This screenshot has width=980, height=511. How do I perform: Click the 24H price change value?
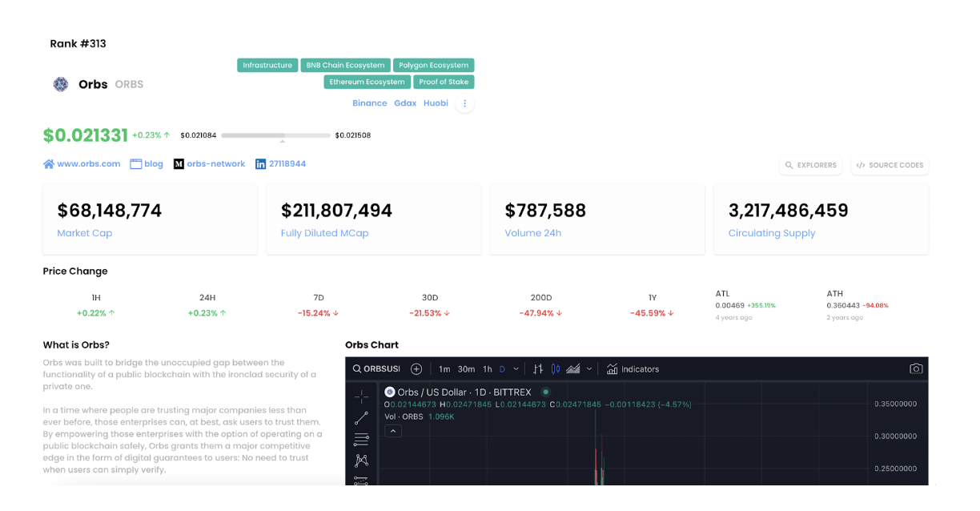tap(207, 313)
